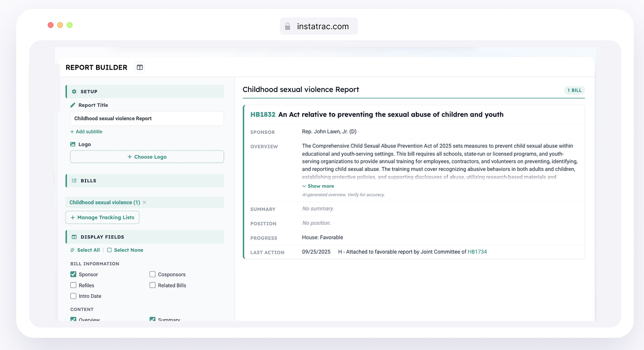Choose Select None for display fields
Image resolution: width=644 pixels, height=350 pixels.
point(125,250)
